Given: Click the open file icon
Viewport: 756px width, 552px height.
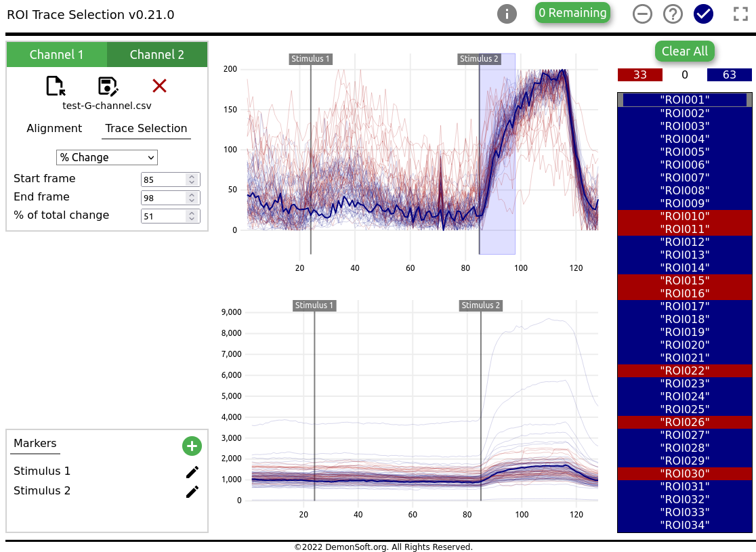Looking at the screenshot, I should (x=56, y=86).
